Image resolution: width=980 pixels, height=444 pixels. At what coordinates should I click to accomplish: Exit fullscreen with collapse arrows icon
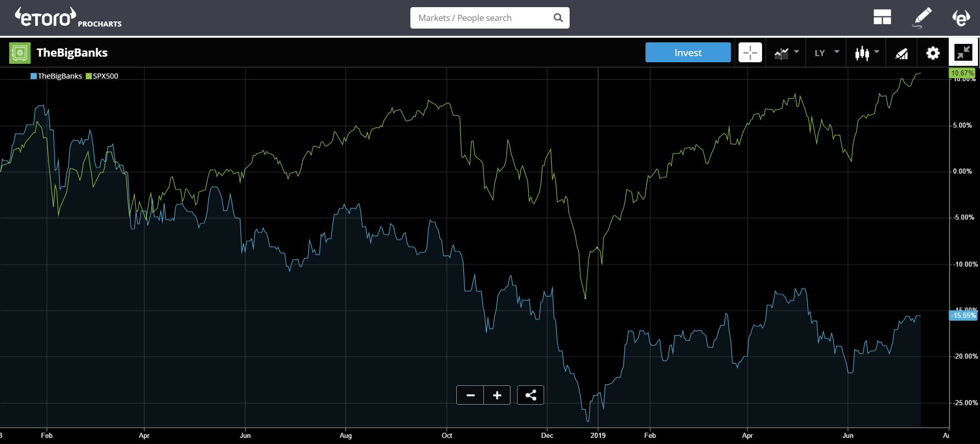[x=964, y=53]
